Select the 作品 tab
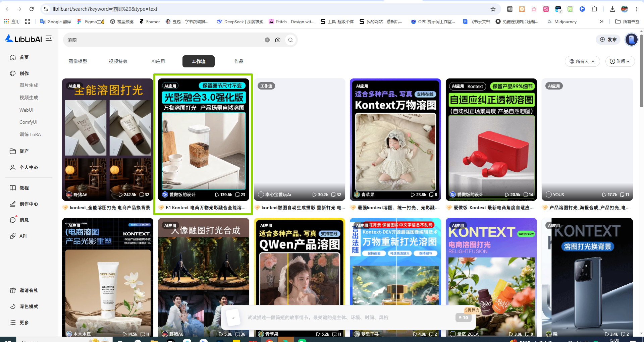 238,61
